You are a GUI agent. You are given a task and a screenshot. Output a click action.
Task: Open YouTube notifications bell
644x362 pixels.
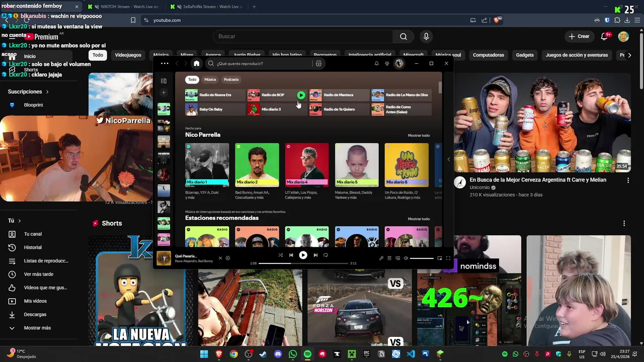coord(605,36)
